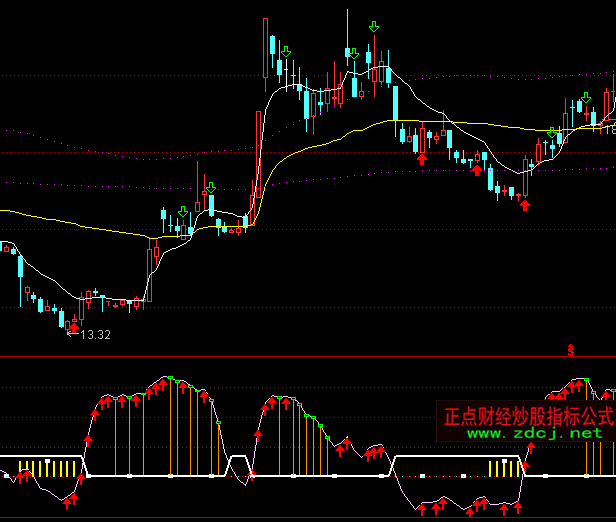Click the left yellow bar cluster in indicator
Screen dimensions: 616x522
pos(50,468)
